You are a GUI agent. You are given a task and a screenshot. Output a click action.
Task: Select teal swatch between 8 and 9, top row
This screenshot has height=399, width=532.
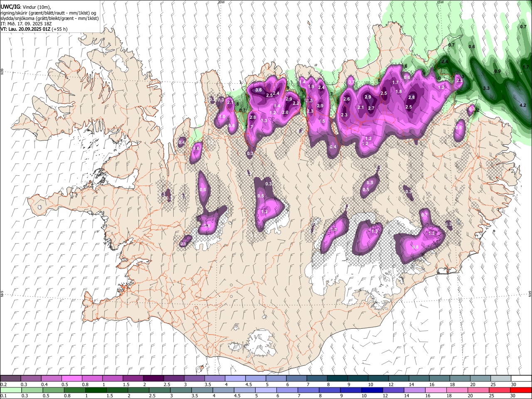click(337, 379)
